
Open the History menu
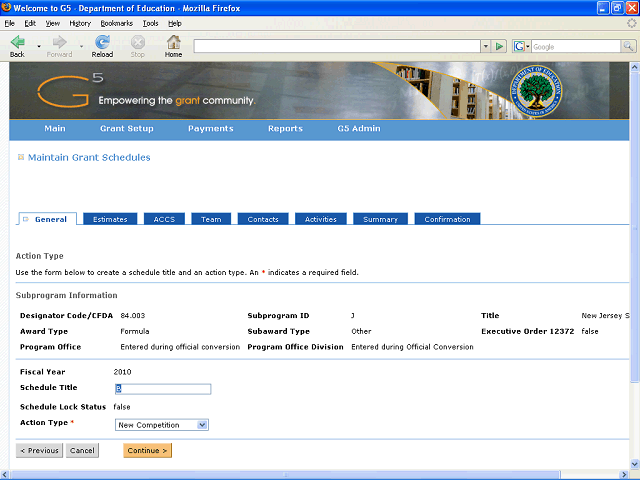click(x=80, y=23)
